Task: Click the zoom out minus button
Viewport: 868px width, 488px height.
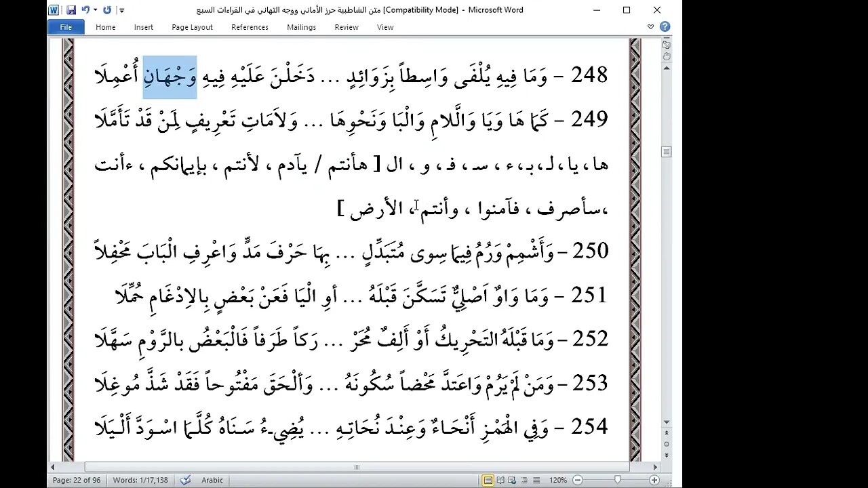Action: point(577,480)
